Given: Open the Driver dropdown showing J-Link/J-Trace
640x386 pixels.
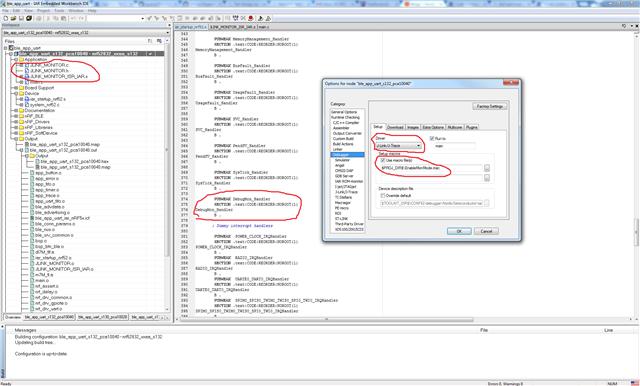Looking at the screenshot, I should (x=398, y=146).
